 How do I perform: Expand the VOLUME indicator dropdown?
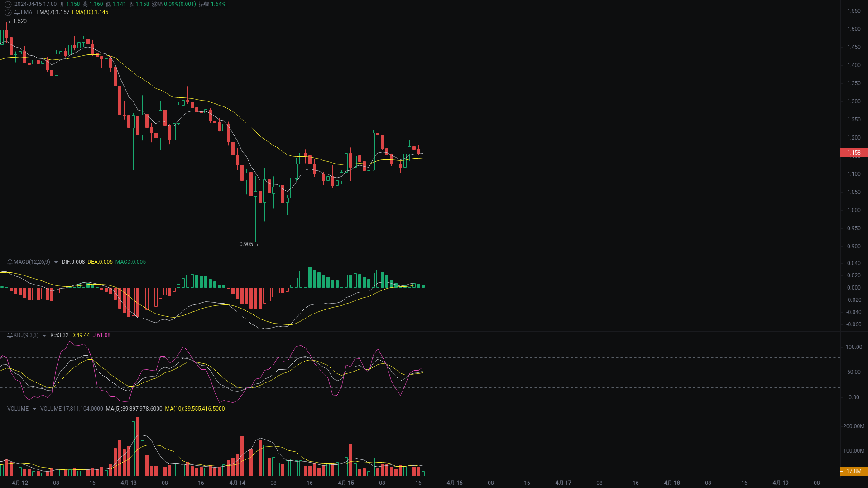click(33, 408)
